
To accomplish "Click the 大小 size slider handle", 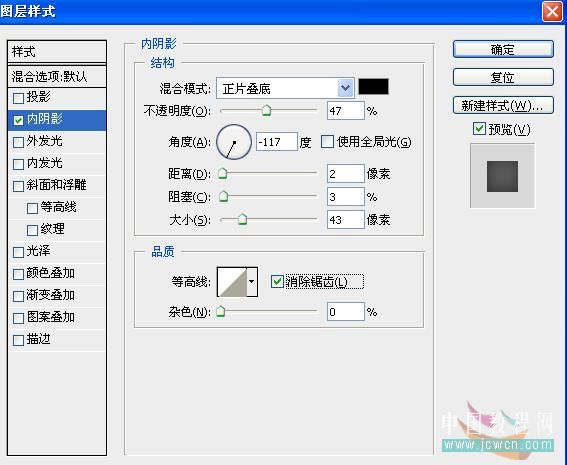I will [243, 219].
